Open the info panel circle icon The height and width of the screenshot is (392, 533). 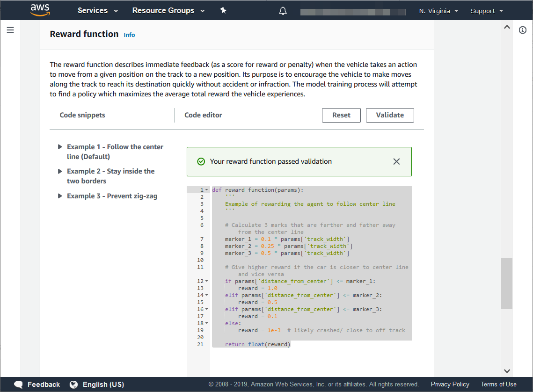point(523,30)
